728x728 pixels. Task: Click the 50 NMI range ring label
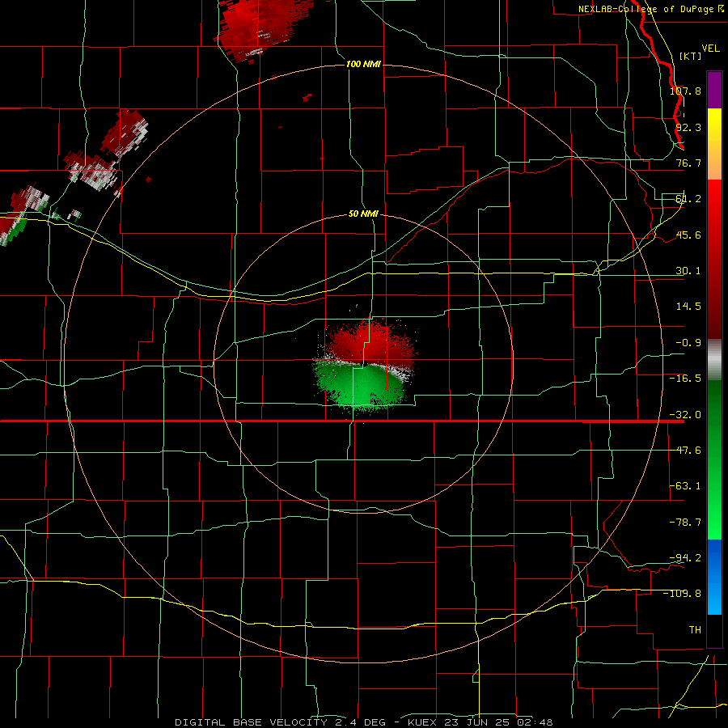(x=363, y=214)
